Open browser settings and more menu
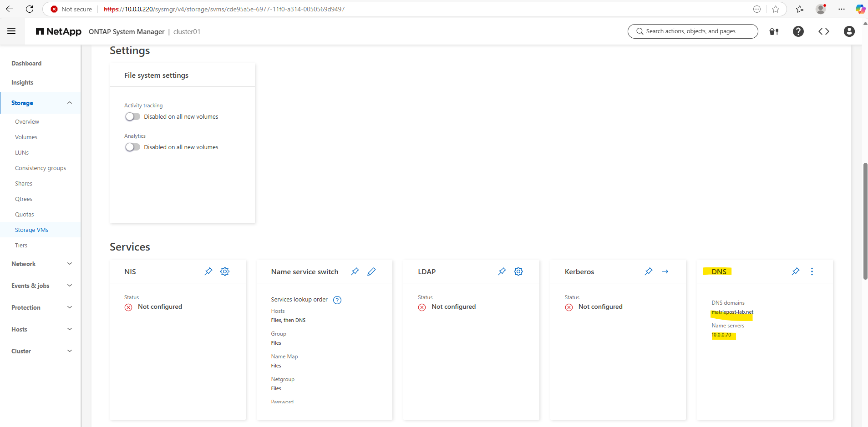The image size is (868, 427). [842, 9]
